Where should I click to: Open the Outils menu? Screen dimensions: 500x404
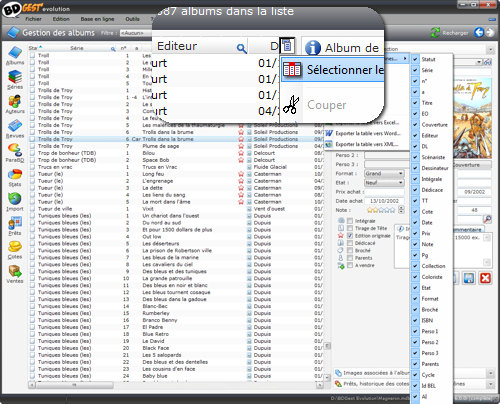(132, 19)
